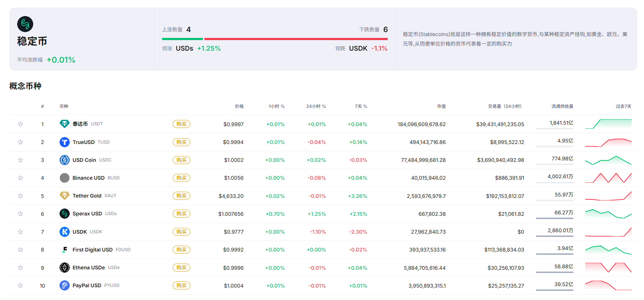Click the 流通供给量 column header
This screenshot has height=300, width=644.
pyautogui.click(x=562, y=106)
